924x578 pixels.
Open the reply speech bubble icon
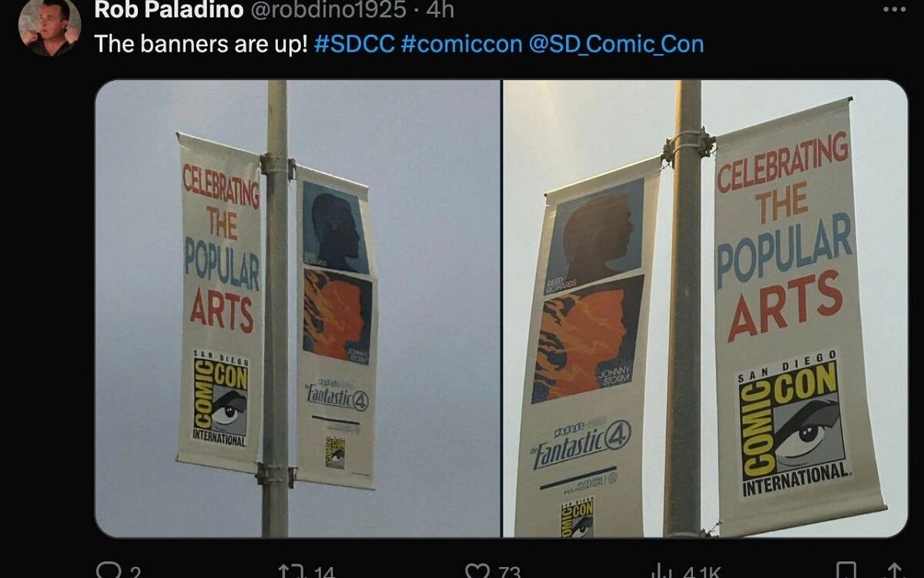click(x=106, y=571)
